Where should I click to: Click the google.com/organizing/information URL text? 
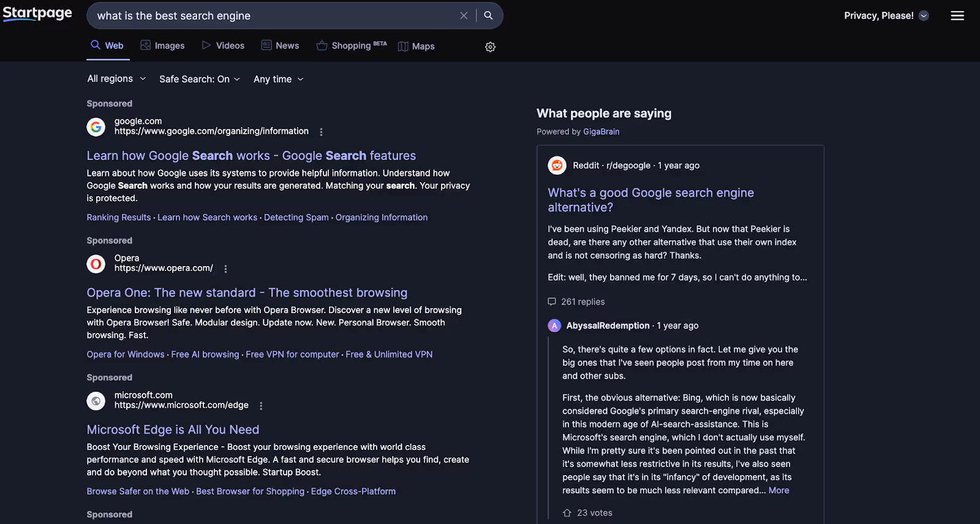pyautogui.click(x=211, y=131)
